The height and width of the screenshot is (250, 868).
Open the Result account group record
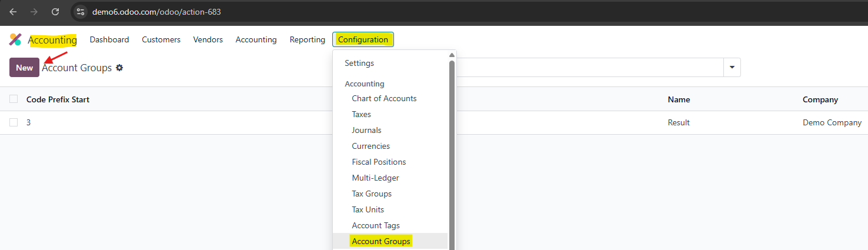click(679, 122)
